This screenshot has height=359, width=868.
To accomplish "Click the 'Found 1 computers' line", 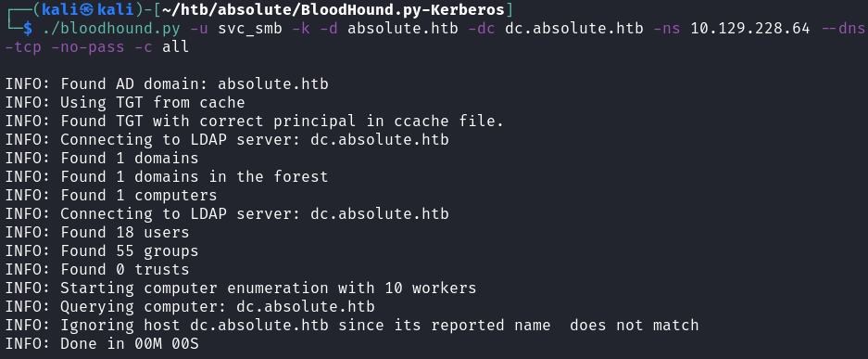I will click(x=111, y=195).
